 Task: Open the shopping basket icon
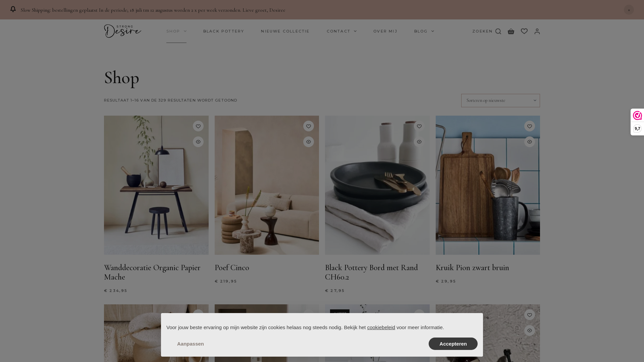pos(511,31)
